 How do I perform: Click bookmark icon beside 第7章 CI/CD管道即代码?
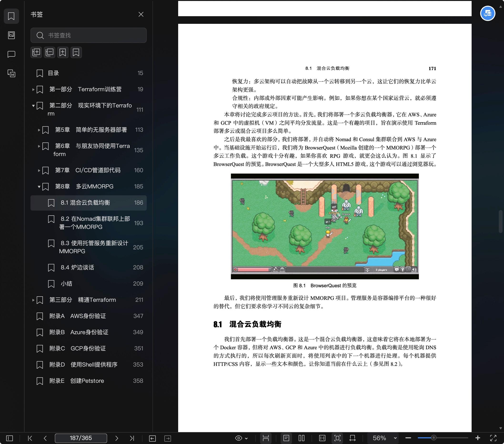(x=46, y=171)
